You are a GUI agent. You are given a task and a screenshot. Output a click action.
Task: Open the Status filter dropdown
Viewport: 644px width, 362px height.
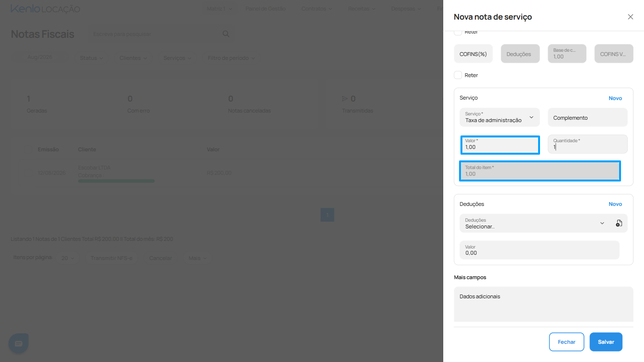point(92,58)
